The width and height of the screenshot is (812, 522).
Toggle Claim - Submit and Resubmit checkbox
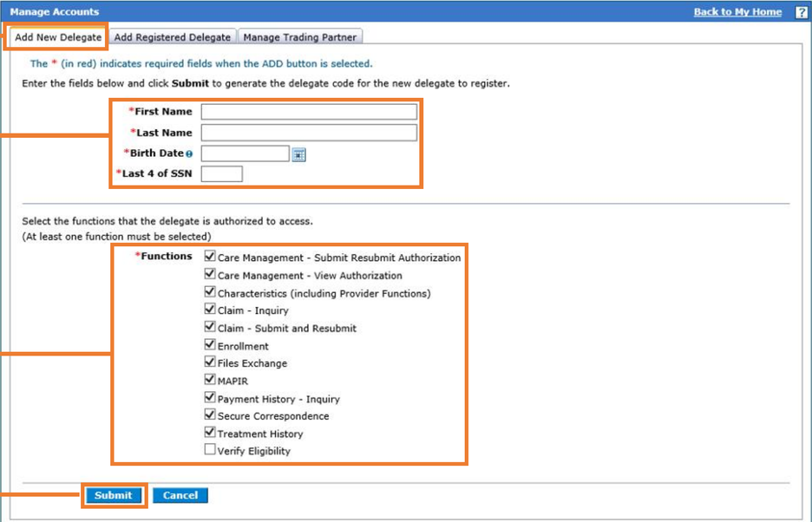pyautogui.click(x=210, y=327)
